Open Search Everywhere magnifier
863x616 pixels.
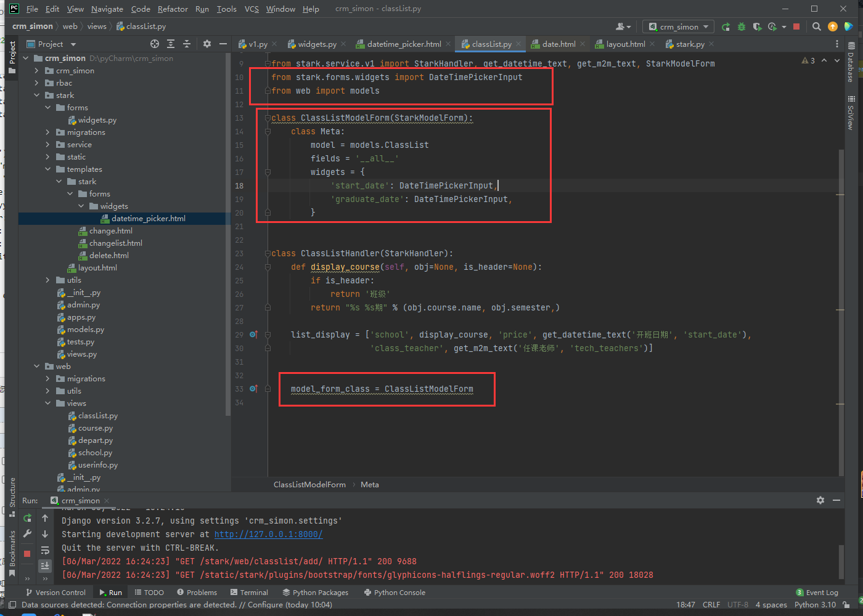[817, 26]
